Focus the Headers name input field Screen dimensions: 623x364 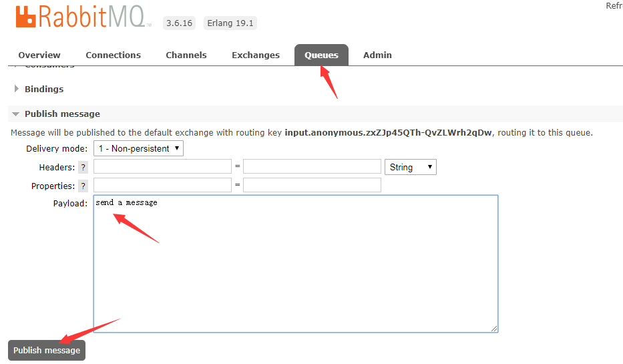click(x=162, y=166)
